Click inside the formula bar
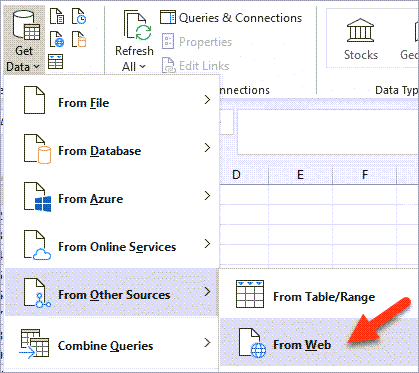419x373 pixels. pos(328,132)
